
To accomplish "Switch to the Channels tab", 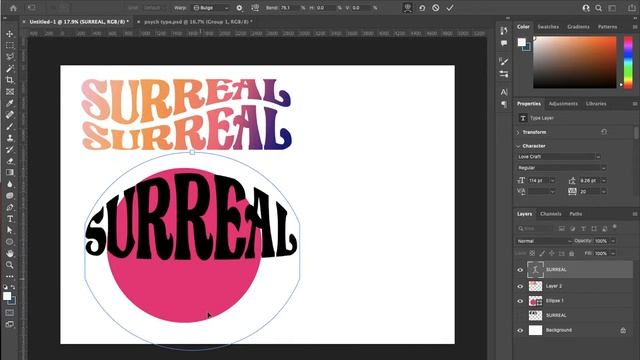I will 550,214.
